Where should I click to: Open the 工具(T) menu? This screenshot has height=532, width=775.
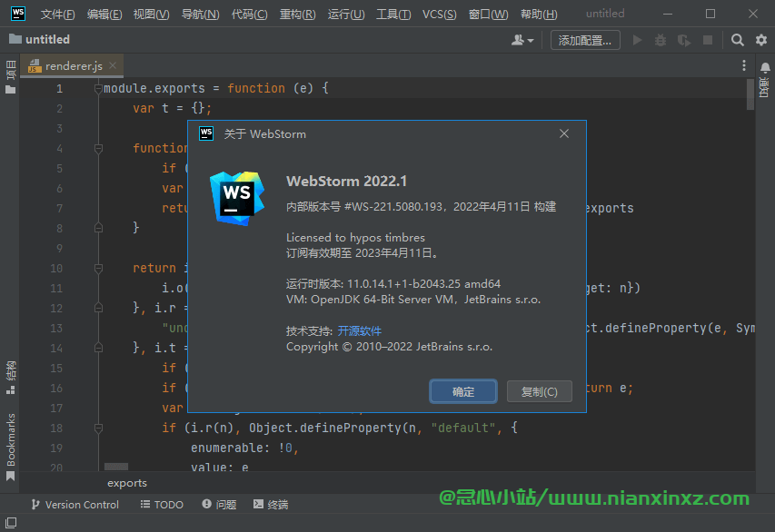pyautogui.click(x=393, y=15)
